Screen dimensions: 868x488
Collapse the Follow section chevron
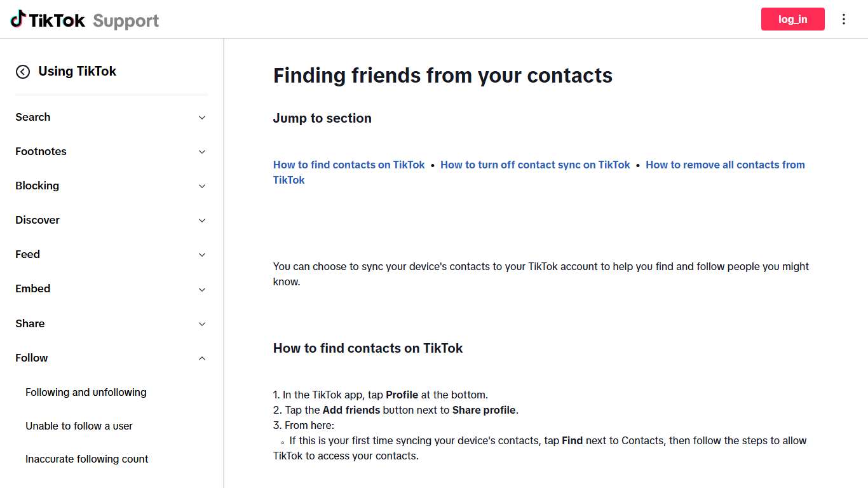click(x=202, y=358)
